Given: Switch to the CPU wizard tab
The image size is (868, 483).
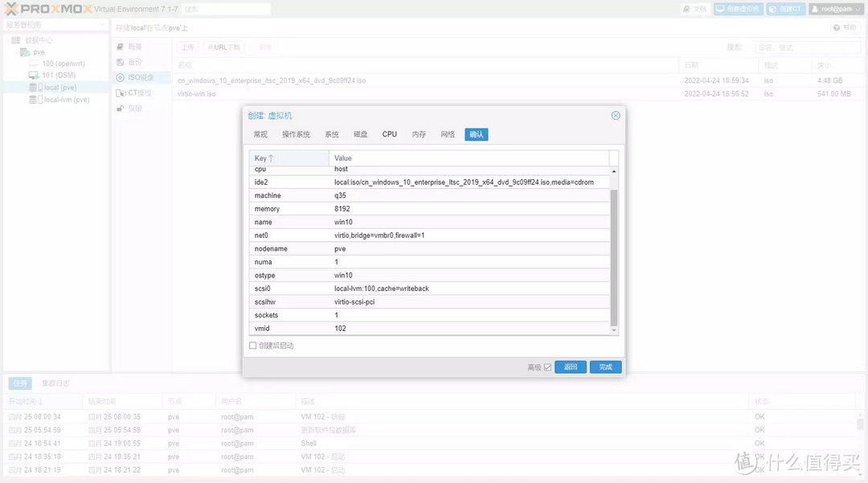Looking at the screenshot, I should click(389, 134).
